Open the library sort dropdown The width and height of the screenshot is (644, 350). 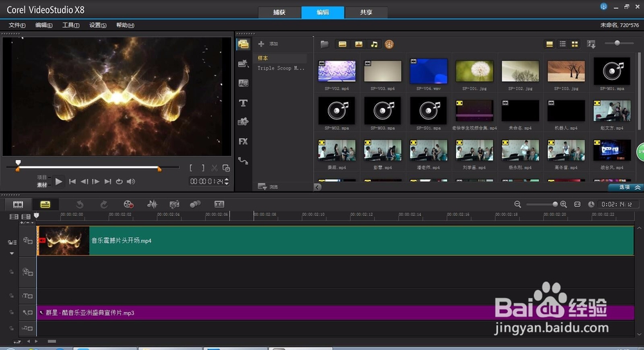pos(591,44)
